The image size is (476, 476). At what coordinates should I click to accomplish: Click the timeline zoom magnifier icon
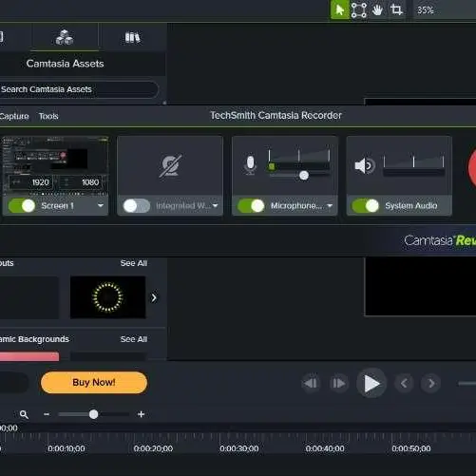pos(24,414)
